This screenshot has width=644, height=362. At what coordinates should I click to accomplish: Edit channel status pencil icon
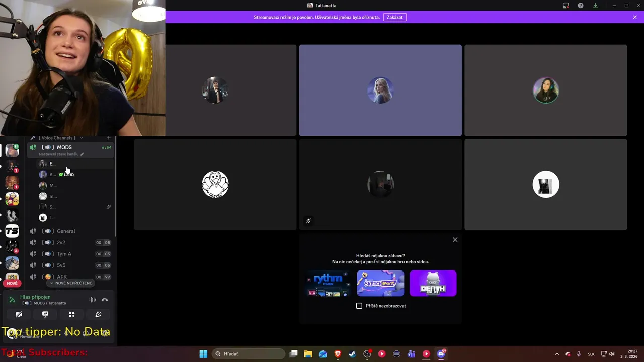(82, 154)
